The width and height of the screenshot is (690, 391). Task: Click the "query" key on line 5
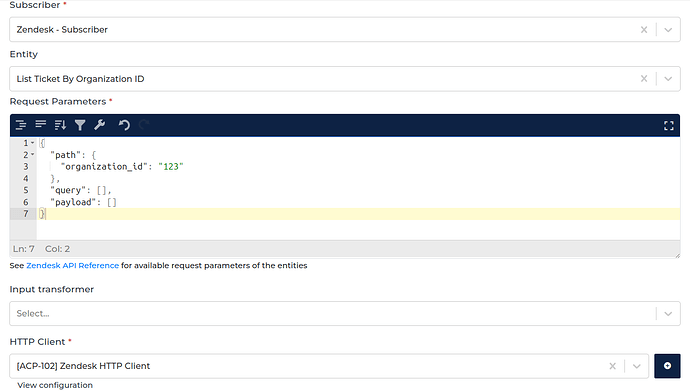point(68,190)
